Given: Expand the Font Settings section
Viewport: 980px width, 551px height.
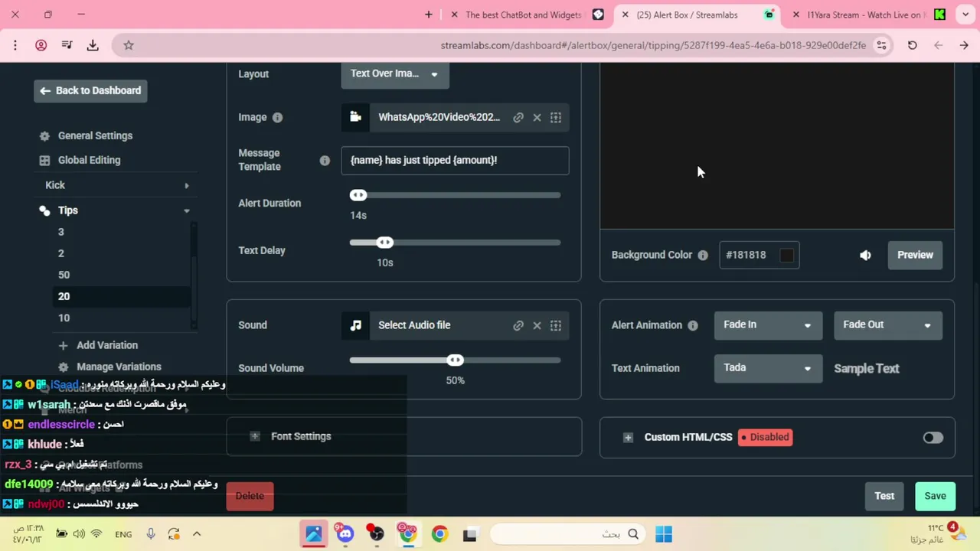Looking at the screenshot, I should coord(255,436).
